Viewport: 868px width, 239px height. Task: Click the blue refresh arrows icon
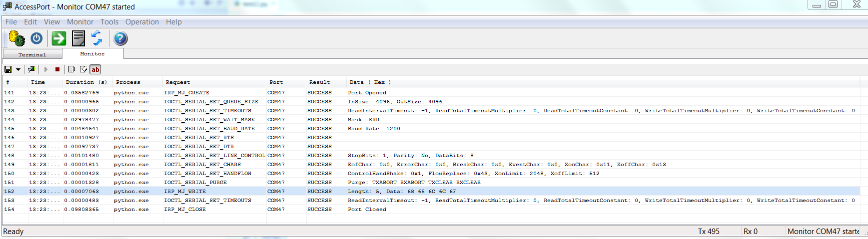97,38
